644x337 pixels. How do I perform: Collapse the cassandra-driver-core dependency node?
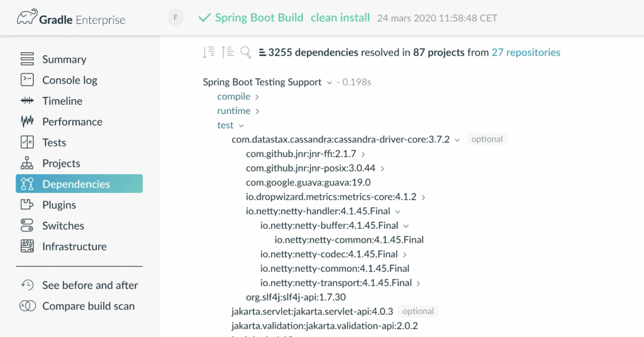pyautogui.click(x=457, y=140)
